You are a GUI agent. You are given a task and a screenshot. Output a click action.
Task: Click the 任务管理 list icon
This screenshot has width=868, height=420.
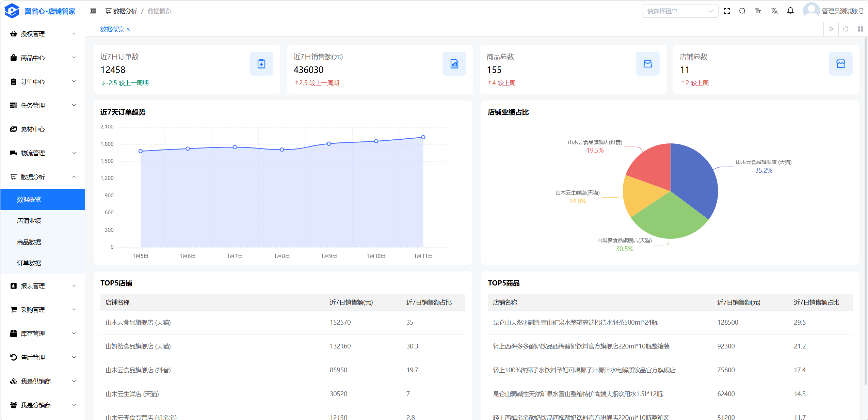(x=14, y=105)
